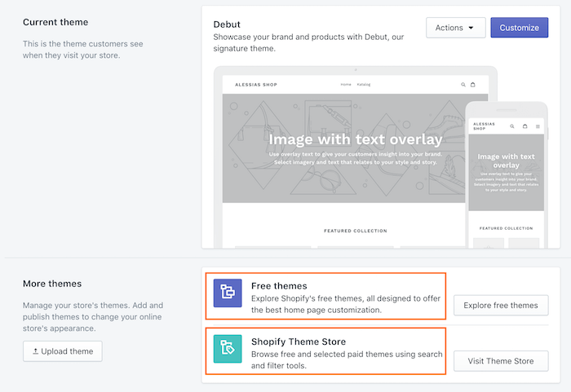The image size is (571, 392).
Task: Click 'This is the theme customers see' text
Action: [82, 50]
